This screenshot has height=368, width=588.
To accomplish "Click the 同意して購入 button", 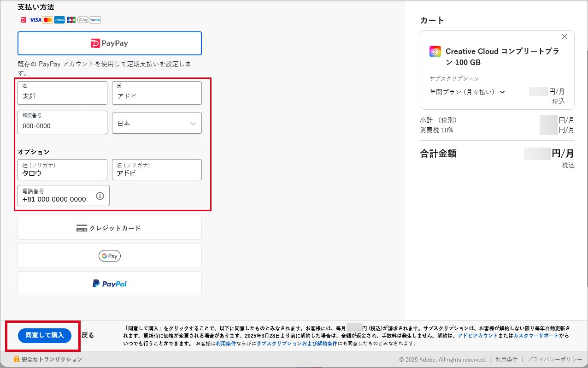I will [x=45, y=335].
